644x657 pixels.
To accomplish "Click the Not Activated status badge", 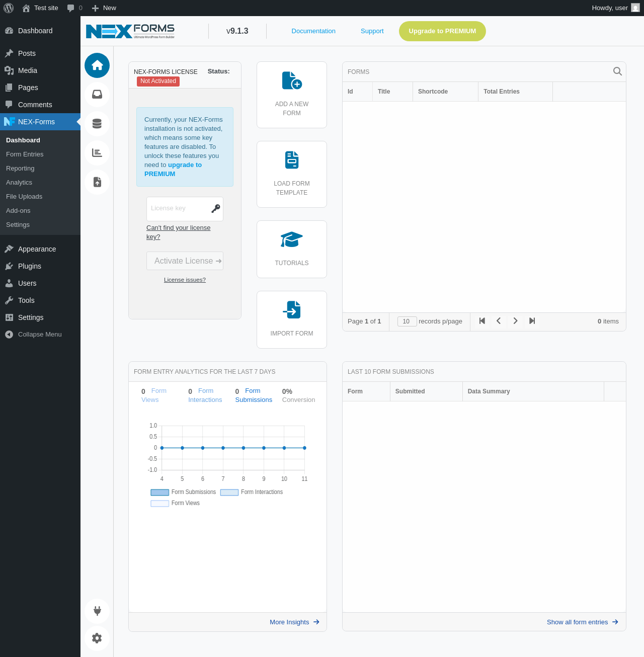I will click(x=158, y=81).
